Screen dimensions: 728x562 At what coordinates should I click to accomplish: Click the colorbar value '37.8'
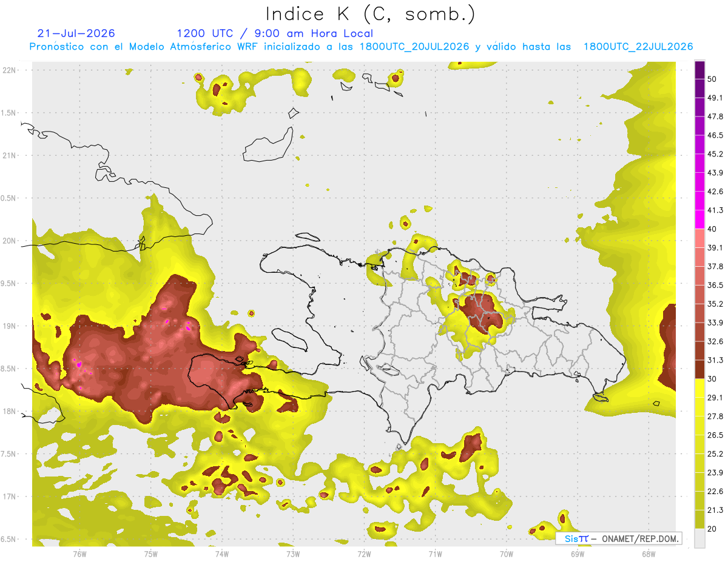(715, 266)
